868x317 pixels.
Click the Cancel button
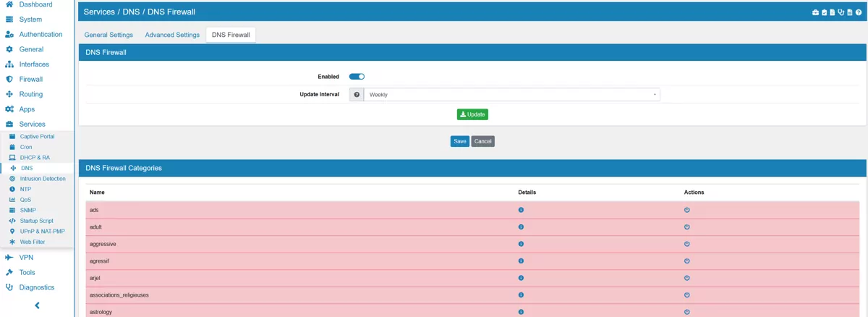482,141
